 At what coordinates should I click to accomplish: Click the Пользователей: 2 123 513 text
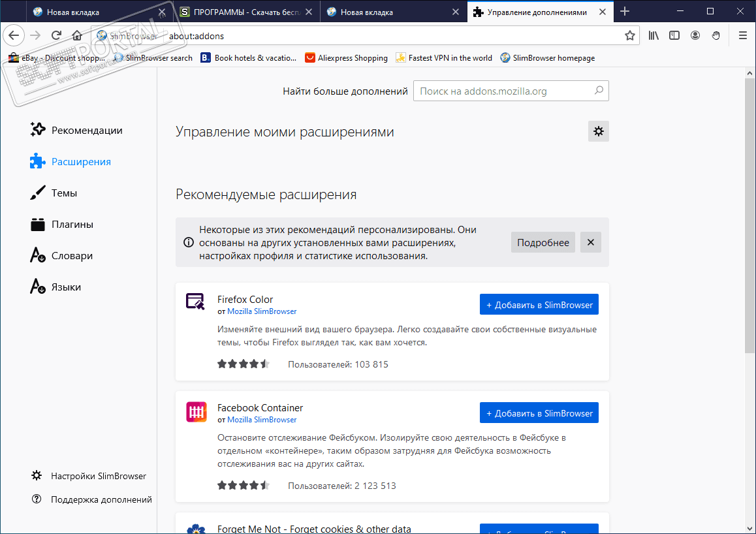tap(342, 486)
